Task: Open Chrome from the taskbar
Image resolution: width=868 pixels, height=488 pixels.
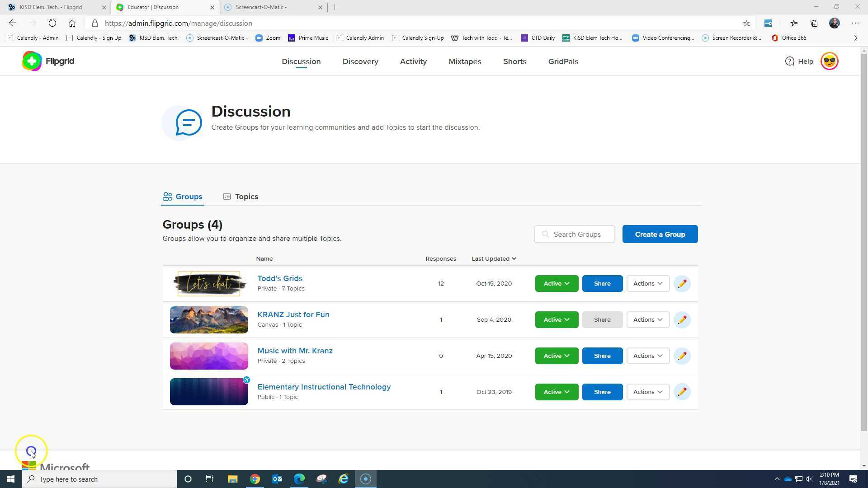Action: pos(255,479)
